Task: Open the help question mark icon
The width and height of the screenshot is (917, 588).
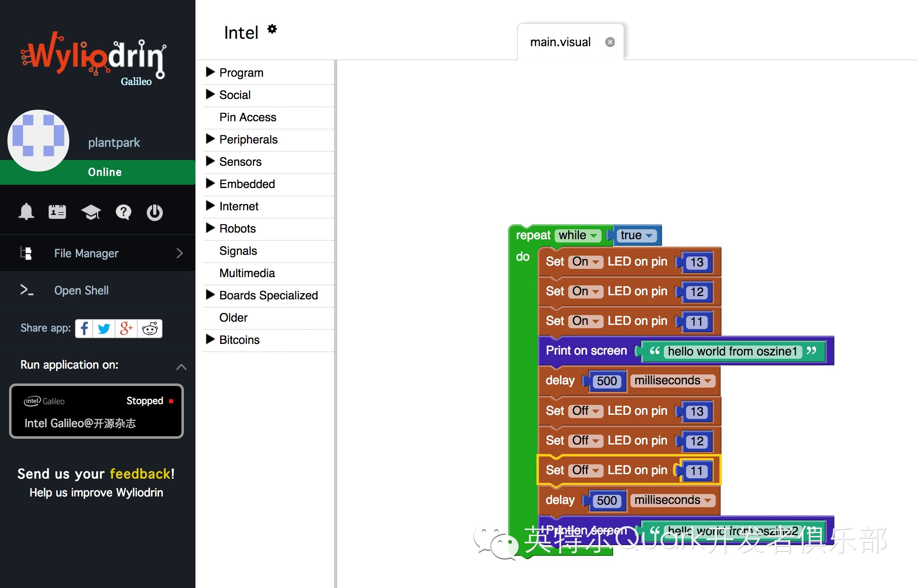Action: [123, 212]
